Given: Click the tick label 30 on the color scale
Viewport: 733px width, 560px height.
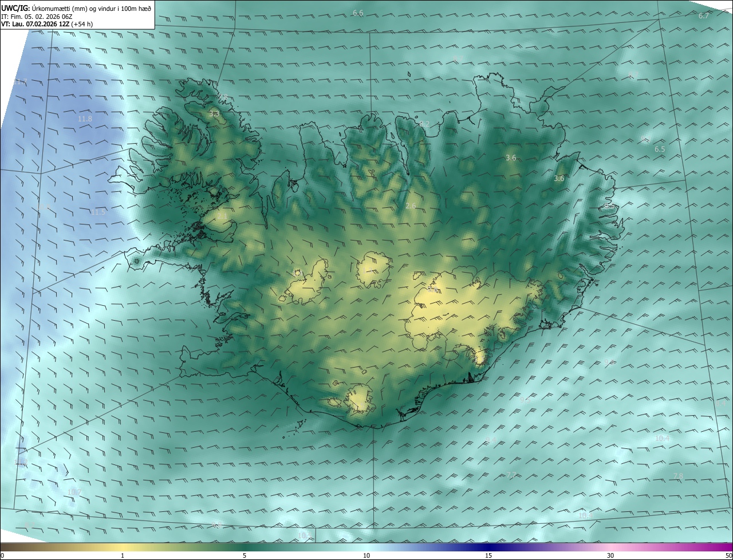Looking at the screenshot, I should 610,555.
